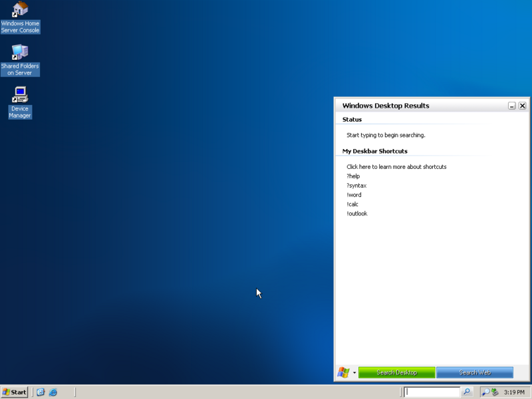The height and width of the screenshot is (399, 532).
Task: Click 'Click here to learn more about shortcuts'
Action: 396,167
